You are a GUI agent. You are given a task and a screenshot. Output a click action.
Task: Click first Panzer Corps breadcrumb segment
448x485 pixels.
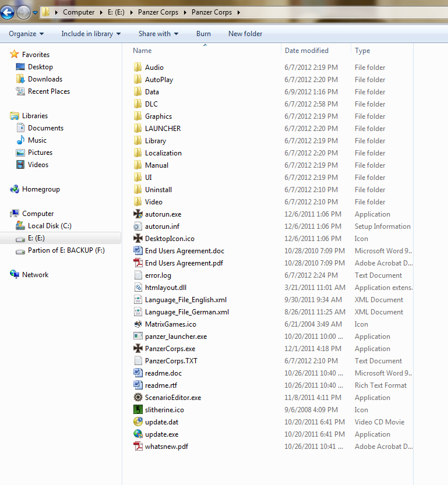point(158,12)
